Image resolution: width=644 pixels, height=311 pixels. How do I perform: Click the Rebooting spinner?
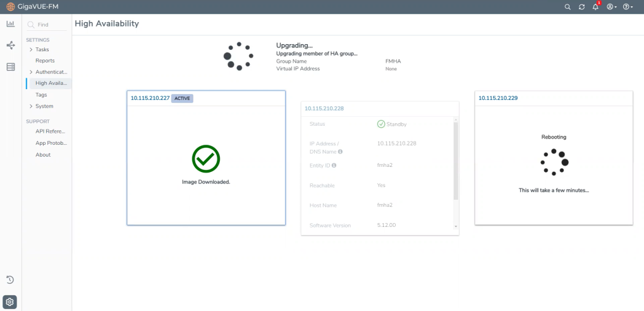point(554,162)
